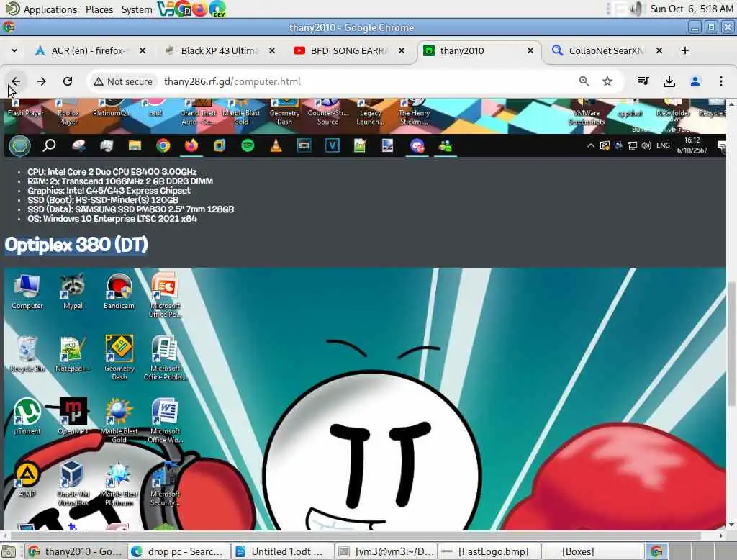This screenshot has height=560, width=737.
Task: Click the CPU Intel Core 2 Duo line
Action: pos(112,171)
